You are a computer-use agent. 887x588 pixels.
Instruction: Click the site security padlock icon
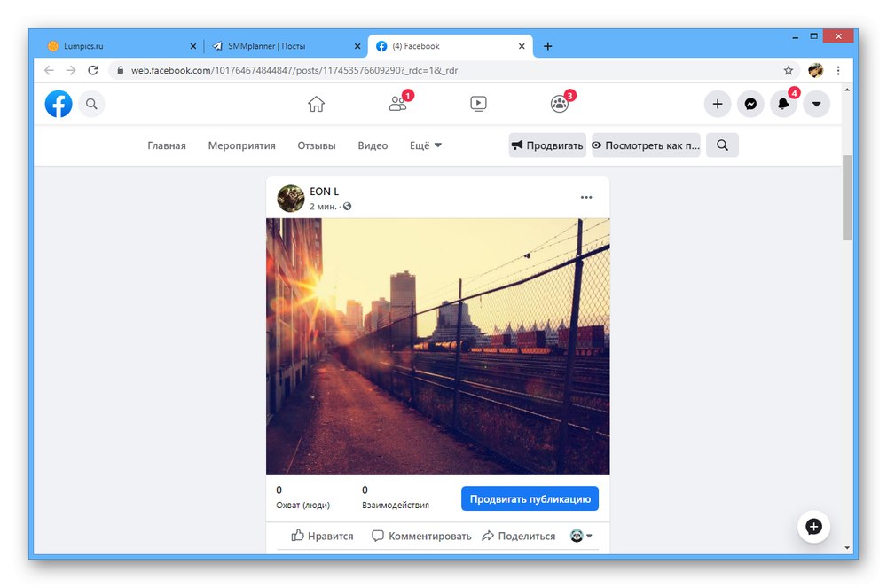[x=120, y=70]
